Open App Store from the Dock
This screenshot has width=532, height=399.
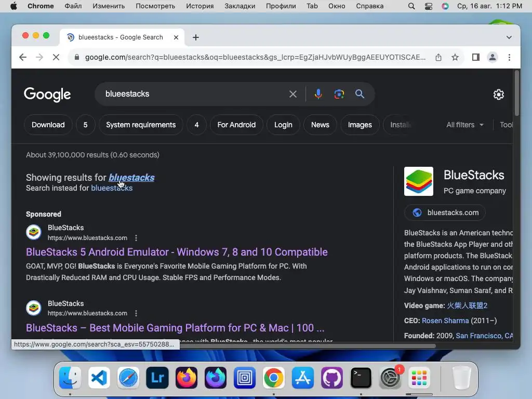[x=303, y=378]
